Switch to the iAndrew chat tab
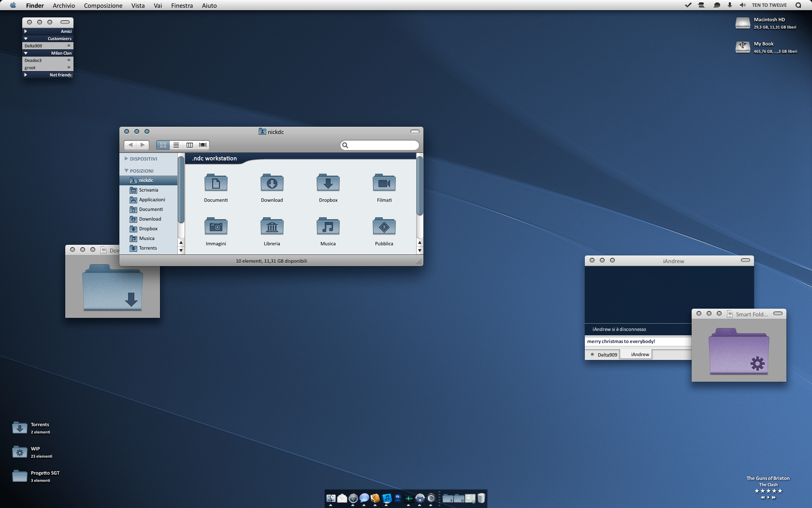 click(x=636, y=355)
